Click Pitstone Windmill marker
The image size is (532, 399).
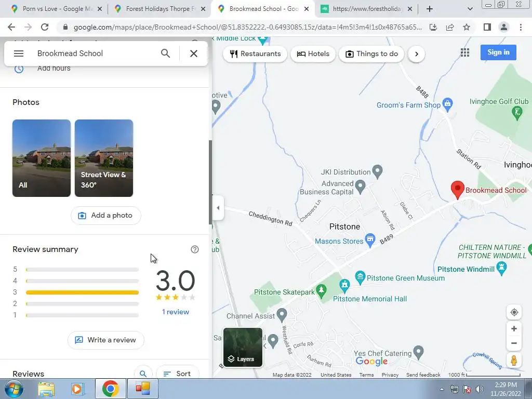(501, 268)
